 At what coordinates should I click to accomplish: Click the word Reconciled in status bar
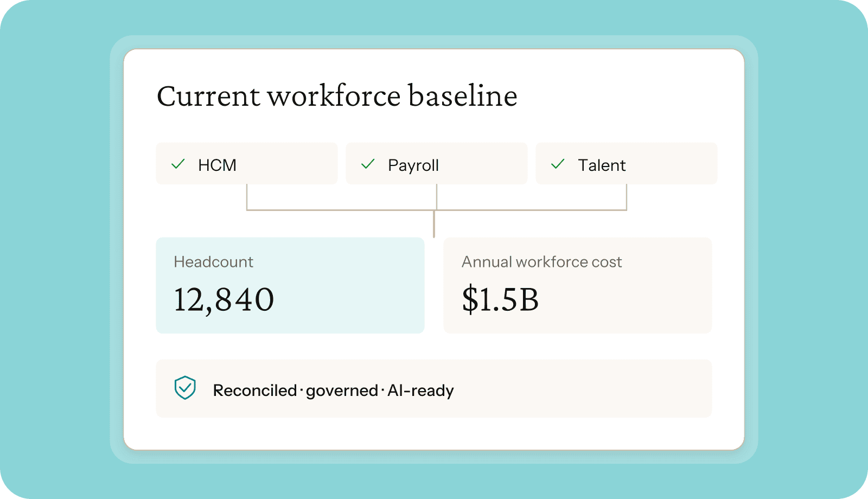(255, 391)
